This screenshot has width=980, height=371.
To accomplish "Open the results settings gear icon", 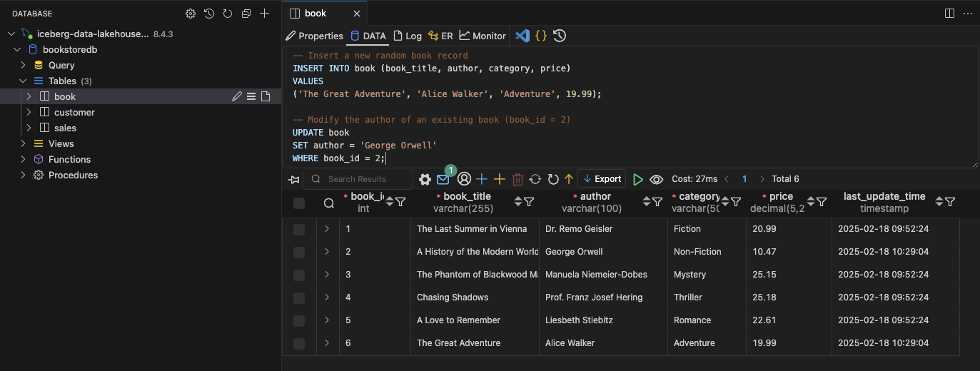I will pyautogui.click(x=425, y=179).
